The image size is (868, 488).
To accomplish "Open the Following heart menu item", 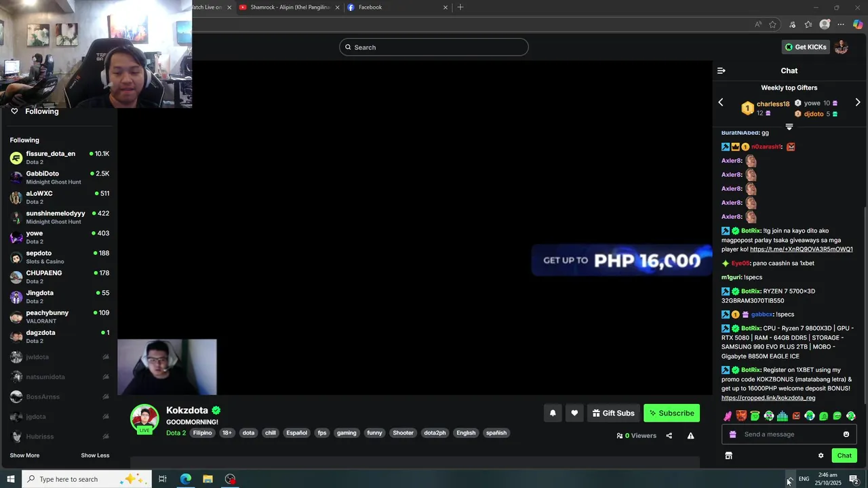I will coord(35,111).
